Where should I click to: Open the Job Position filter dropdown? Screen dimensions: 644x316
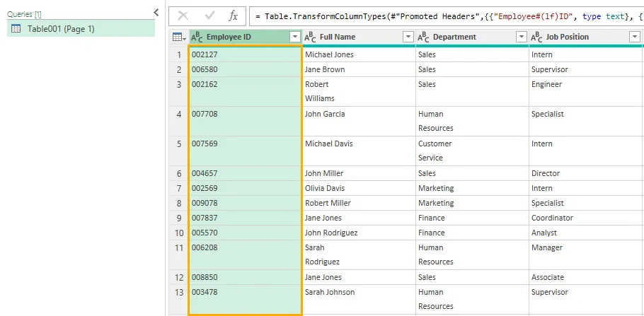[635, 37]
